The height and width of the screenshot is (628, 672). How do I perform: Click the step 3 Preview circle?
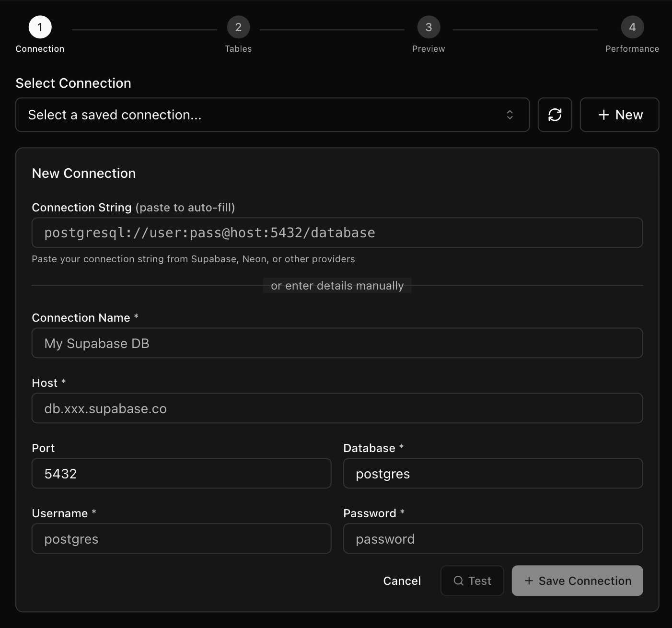point(429,27)
